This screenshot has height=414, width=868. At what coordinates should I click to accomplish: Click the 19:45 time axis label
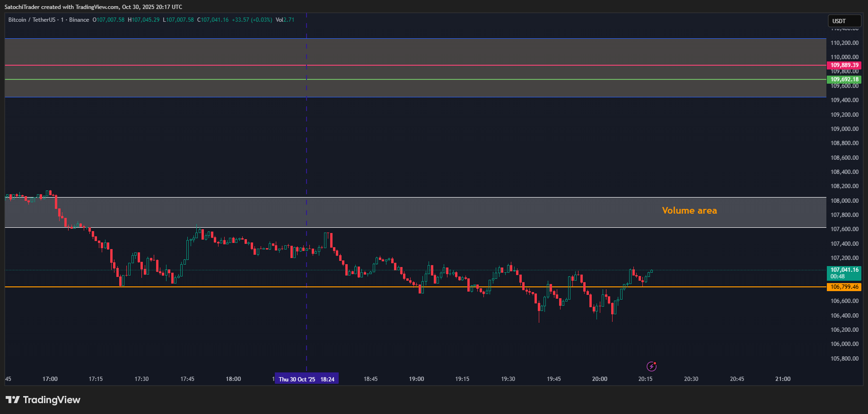(x=554, y=379)
